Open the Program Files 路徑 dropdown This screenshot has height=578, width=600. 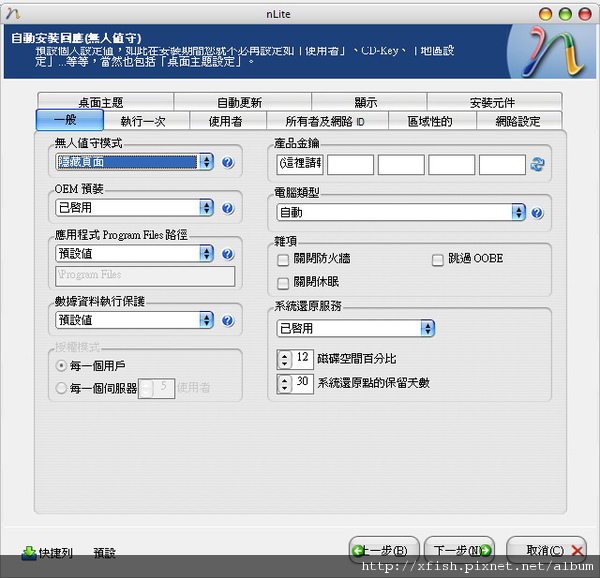pos(134,254)
